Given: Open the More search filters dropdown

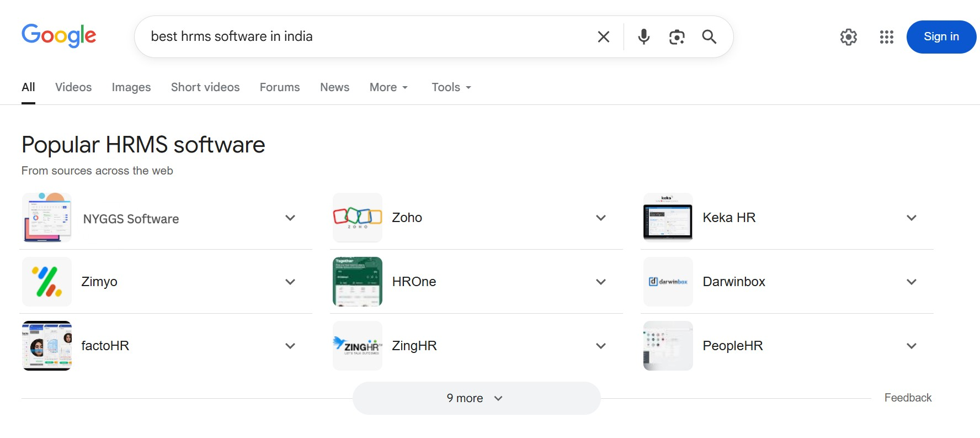Looking at the screenshot, I should pos(388,87).
